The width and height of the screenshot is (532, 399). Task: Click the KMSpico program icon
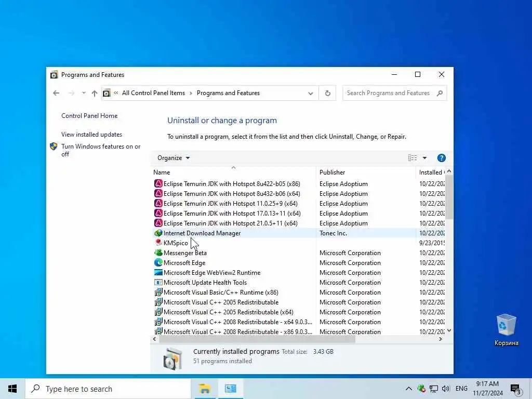(x=158, y=243)
